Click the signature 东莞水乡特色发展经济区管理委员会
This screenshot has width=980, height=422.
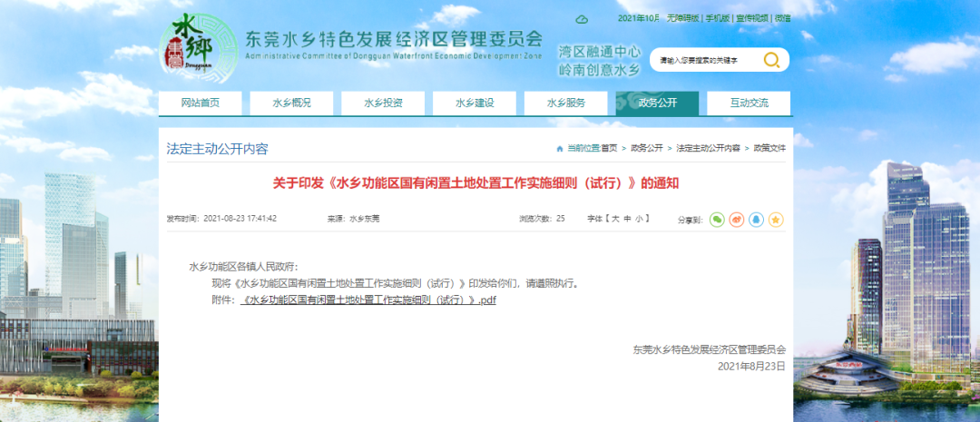[x=709, y=349]
